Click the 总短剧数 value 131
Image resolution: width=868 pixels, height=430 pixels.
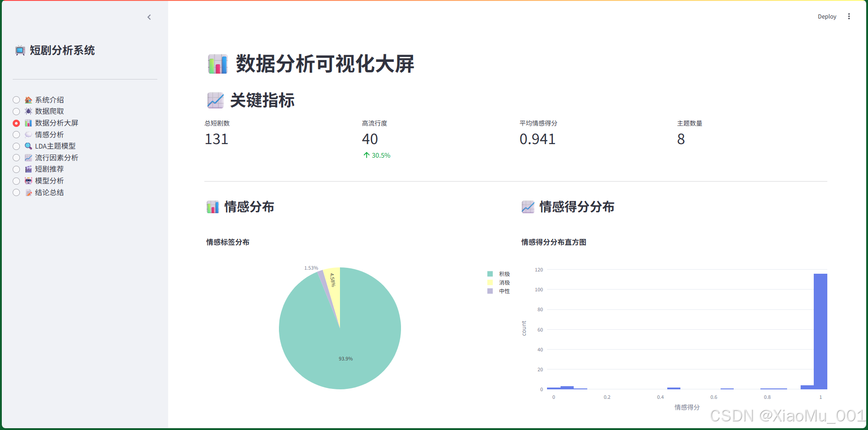click(x=217, y=139)
